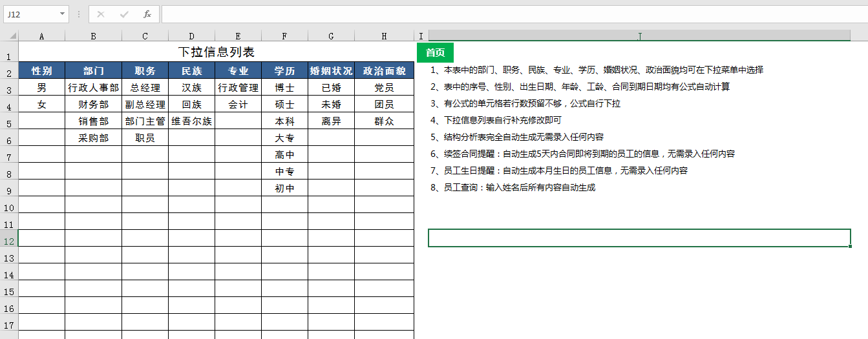This screenshot has height=339, width=868.
Task: Select the 党员 cell
Action: click(x=385, y=87)
